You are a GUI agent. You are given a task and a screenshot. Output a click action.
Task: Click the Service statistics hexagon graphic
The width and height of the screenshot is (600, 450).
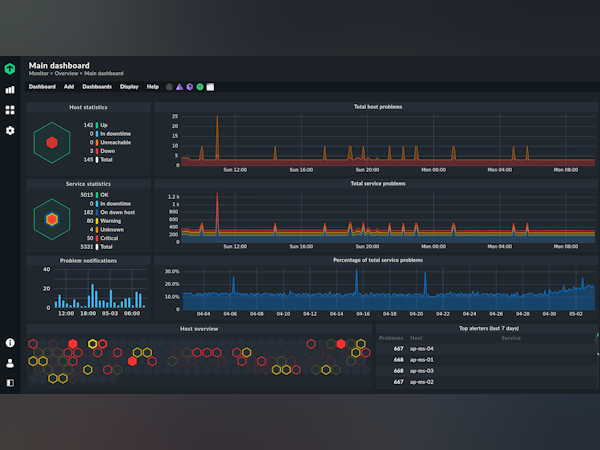point(52,219)
